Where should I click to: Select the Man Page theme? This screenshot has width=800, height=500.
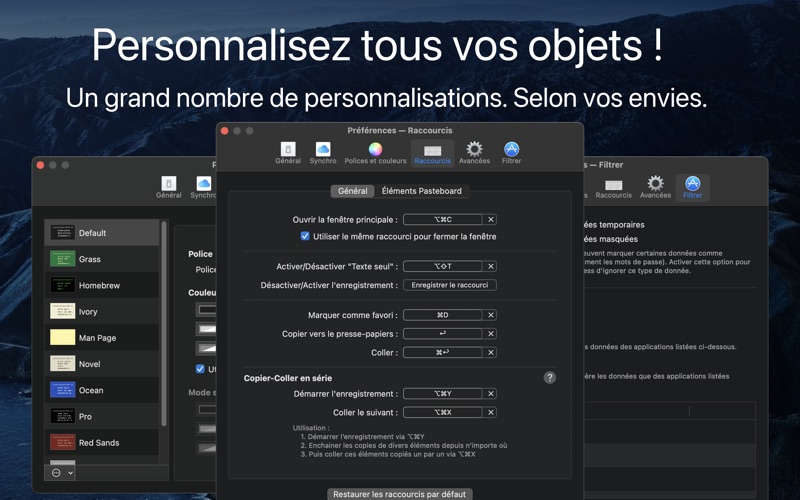102,338
